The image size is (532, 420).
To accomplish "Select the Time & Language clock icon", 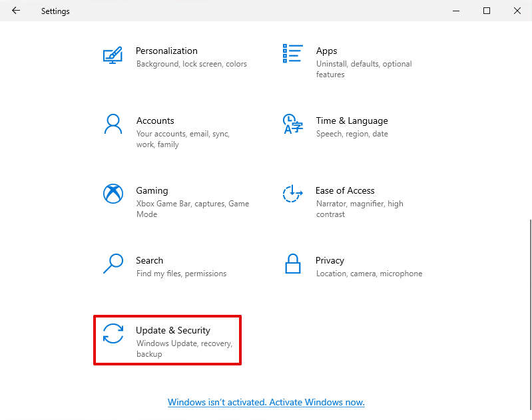I will [x=292, y=124].
